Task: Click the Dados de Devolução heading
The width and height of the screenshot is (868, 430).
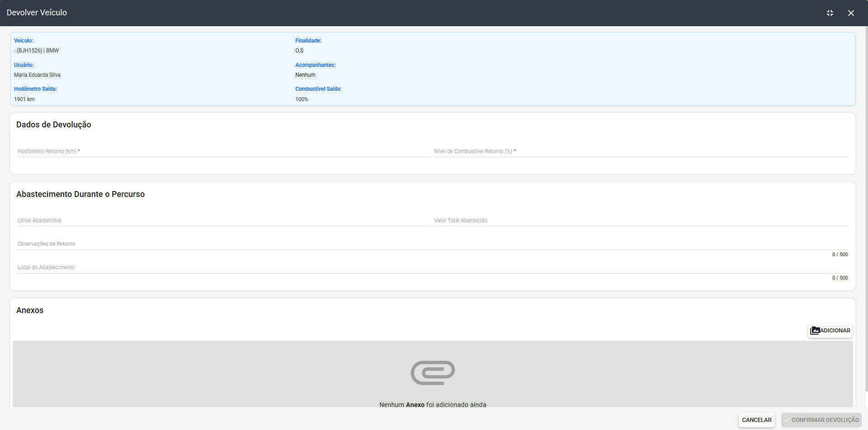Action: click(54, 125)
